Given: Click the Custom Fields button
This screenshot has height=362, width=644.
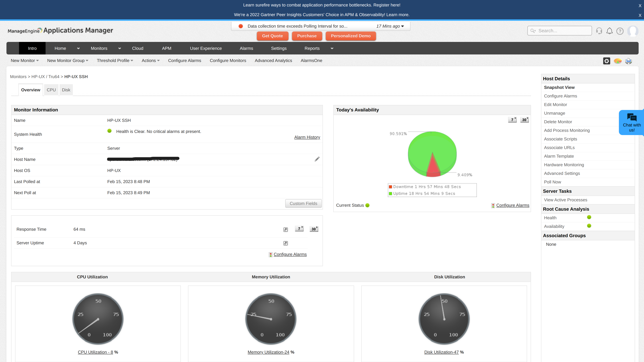Looking at the screenshot, I should click(303, 203).
